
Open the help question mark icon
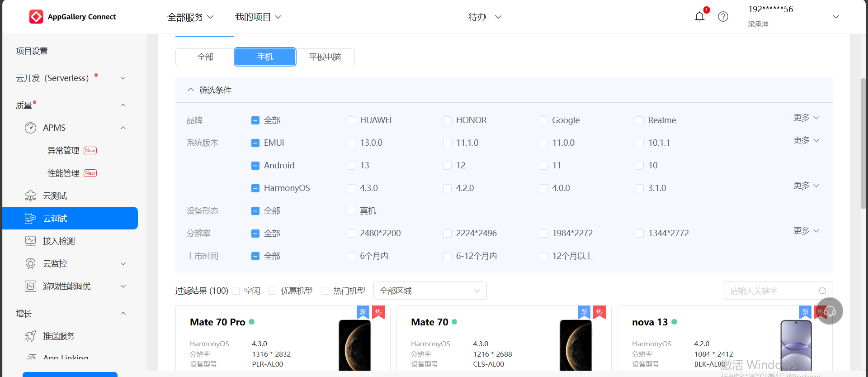[x=723, y=17]
